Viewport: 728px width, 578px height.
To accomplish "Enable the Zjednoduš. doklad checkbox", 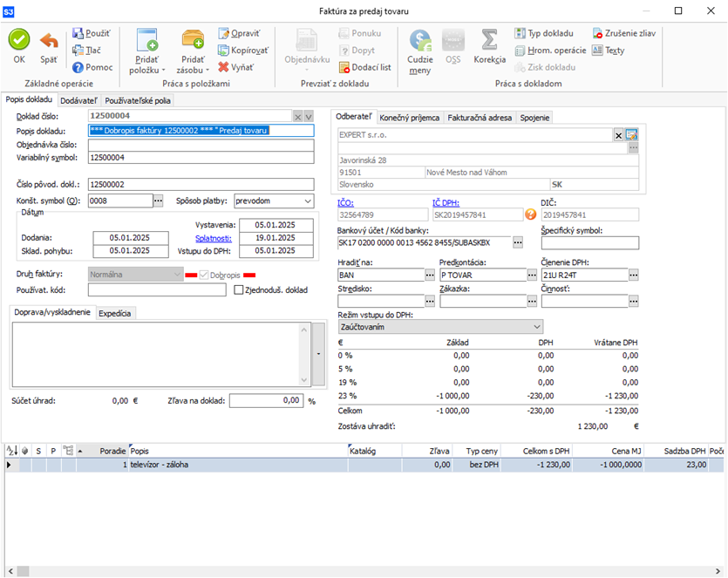I will tap(238, 289).
